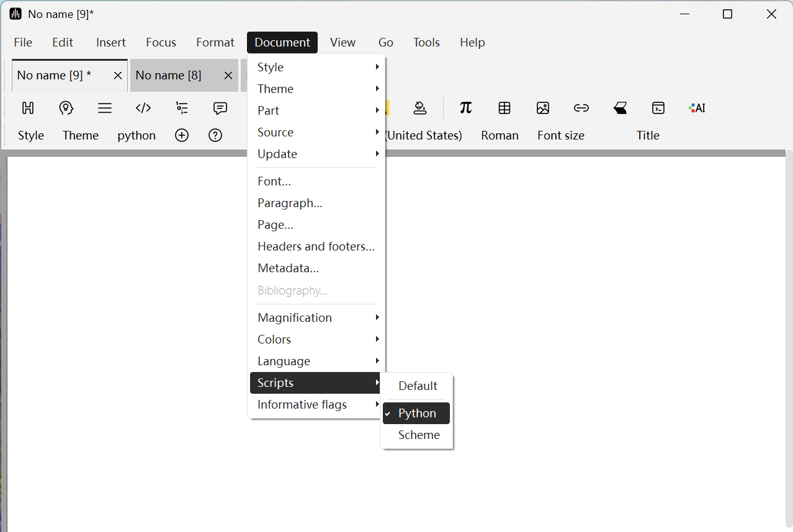This screenshot has height=532, width=793.
Task: Insert a table using the grid icon
Action: coord(504,108)
